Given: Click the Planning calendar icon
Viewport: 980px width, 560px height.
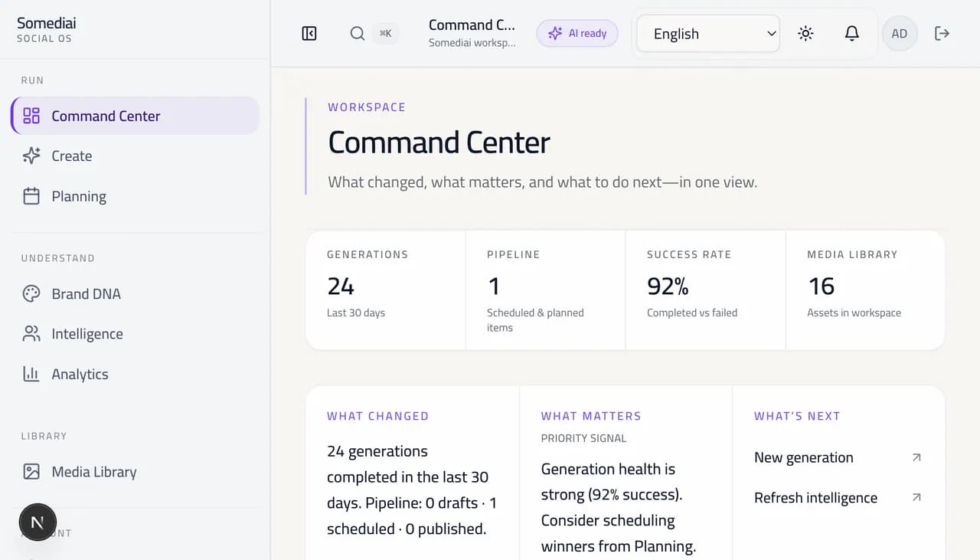Looking at the screenshot, I should pos(31,196).
